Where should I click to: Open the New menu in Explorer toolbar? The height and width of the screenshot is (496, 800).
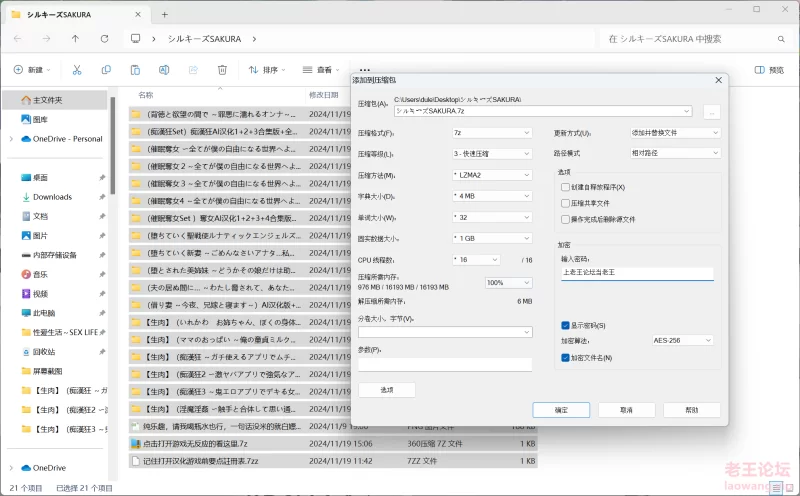pyautogui.click(x=32, y=70)
